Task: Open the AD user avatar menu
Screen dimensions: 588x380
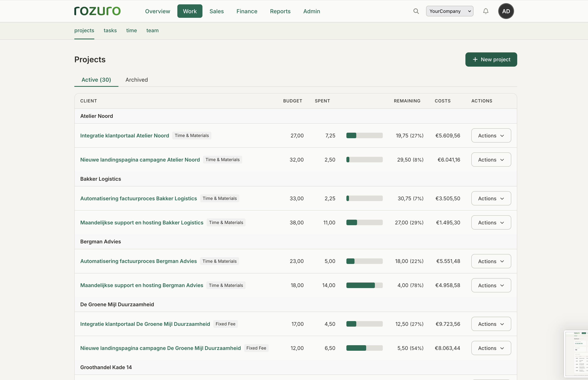Action: (506, 11)
